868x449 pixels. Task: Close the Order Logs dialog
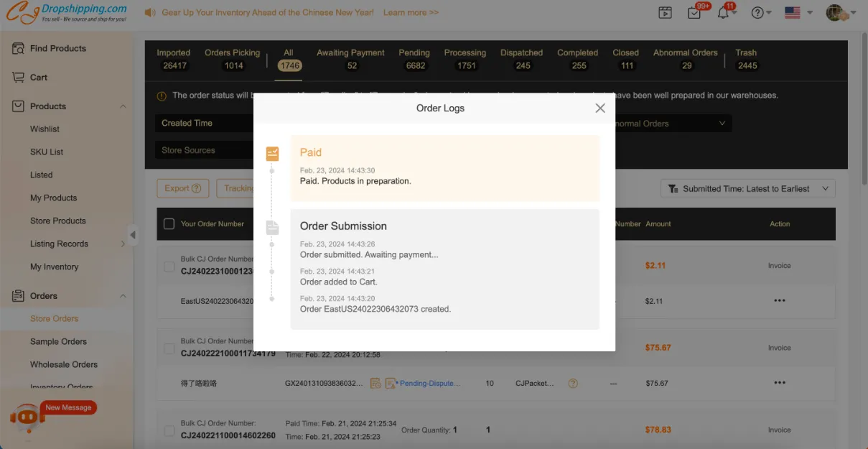[x=600, y=108]
